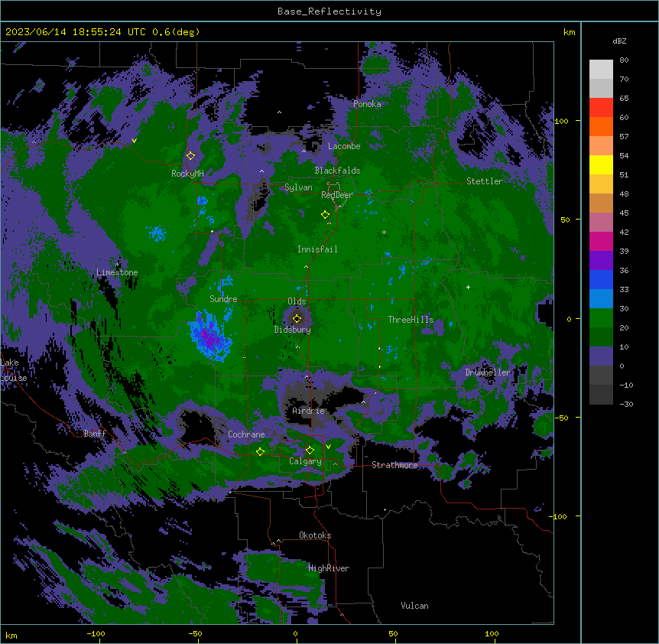Click the km unit label at bottom-left corner

pyautogui.click(x=11, y=635)
